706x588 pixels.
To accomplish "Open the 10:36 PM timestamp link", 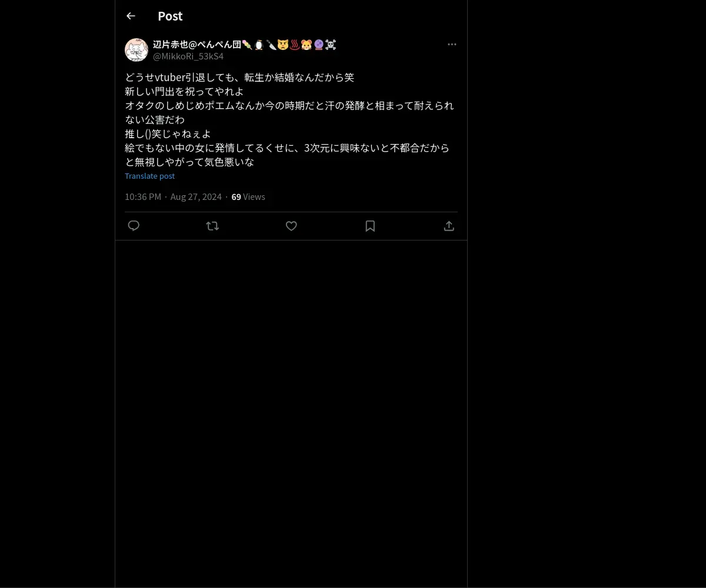I will tap(143, 196).
